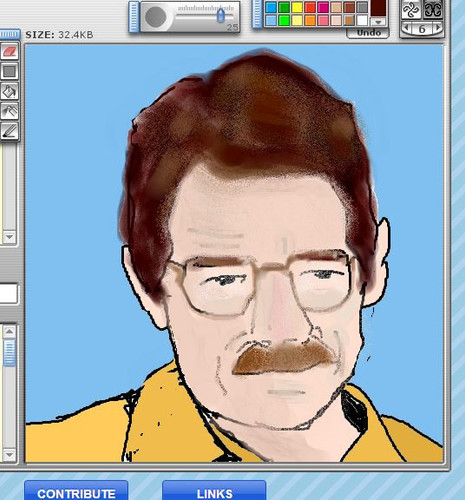The width and height of the screenshot is (465, 500).
Task: Select the Paint Bucket fill tool
Action: click(9, 91)
